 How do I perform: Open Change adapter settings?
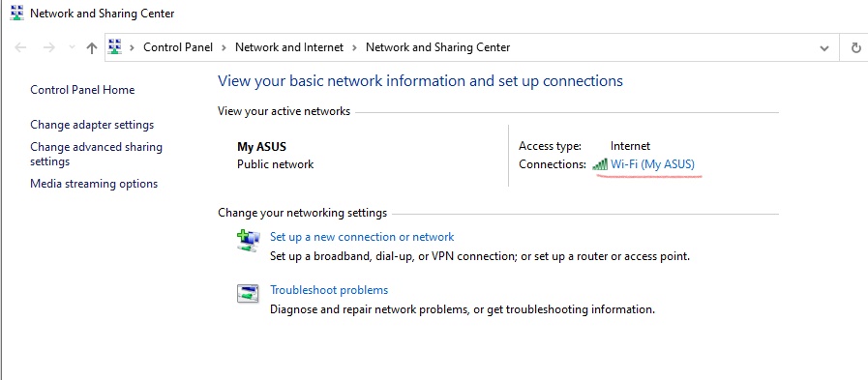92,125
